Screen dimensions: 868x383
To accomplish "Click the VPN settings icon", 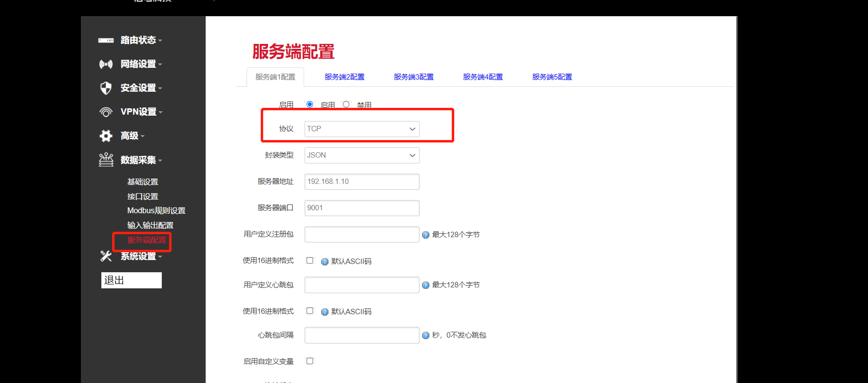I will point(106,112).
